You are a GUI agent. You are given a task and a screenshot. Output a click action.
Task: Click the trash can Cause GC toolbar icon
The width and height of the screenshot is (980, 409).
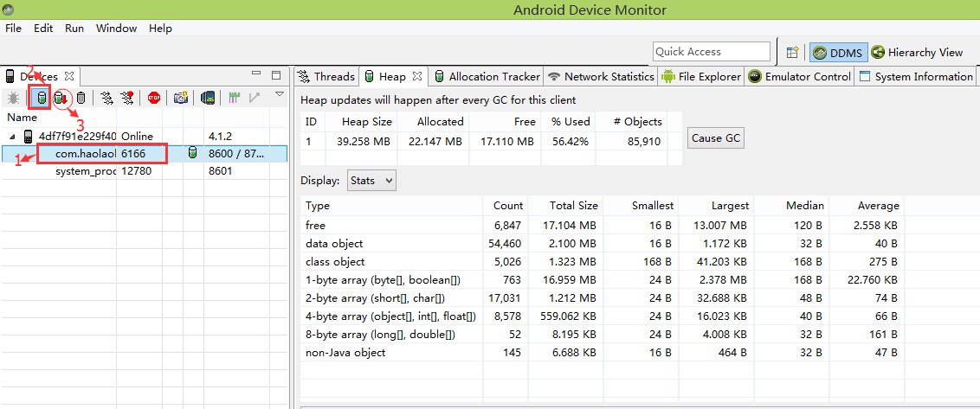81,98
